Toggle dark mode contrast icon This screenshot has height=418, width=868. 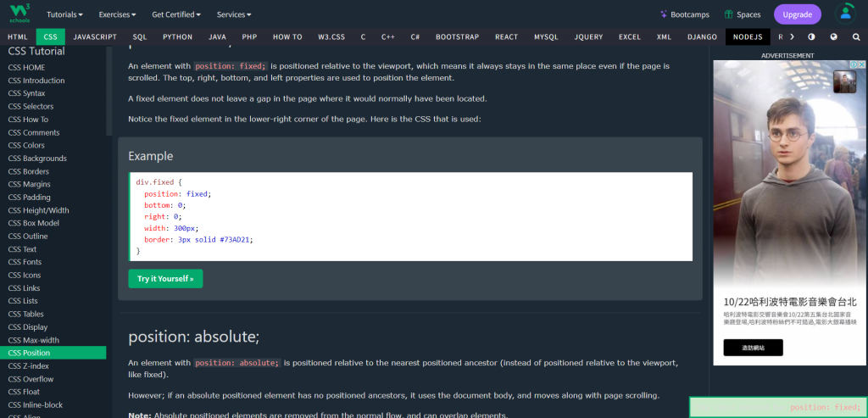(x=811, y=37)
